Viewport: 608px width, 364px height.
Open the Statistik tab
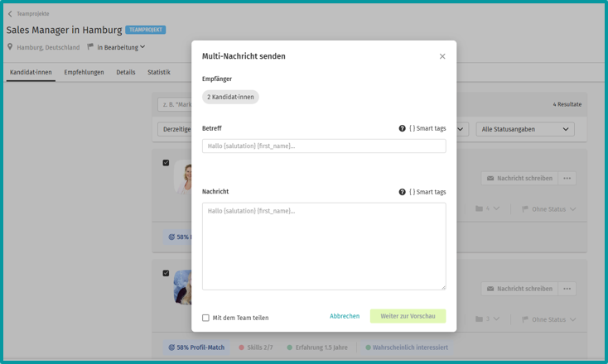coord(158,73)
